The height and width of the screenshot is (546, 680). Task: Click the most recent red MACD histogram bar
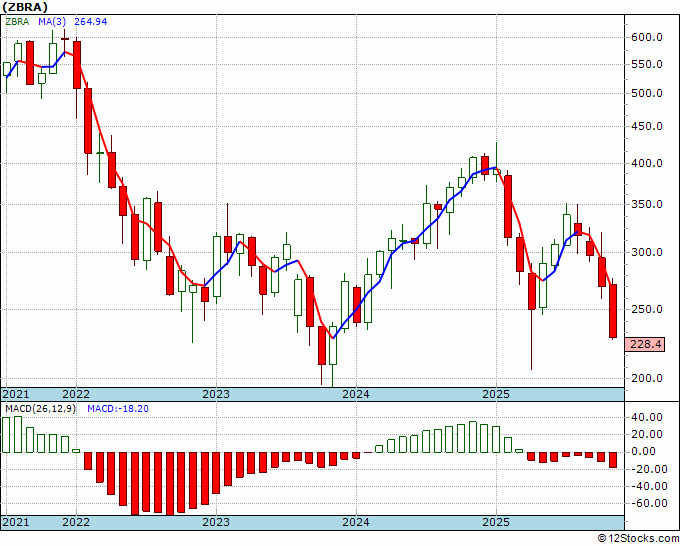point(613,460)
